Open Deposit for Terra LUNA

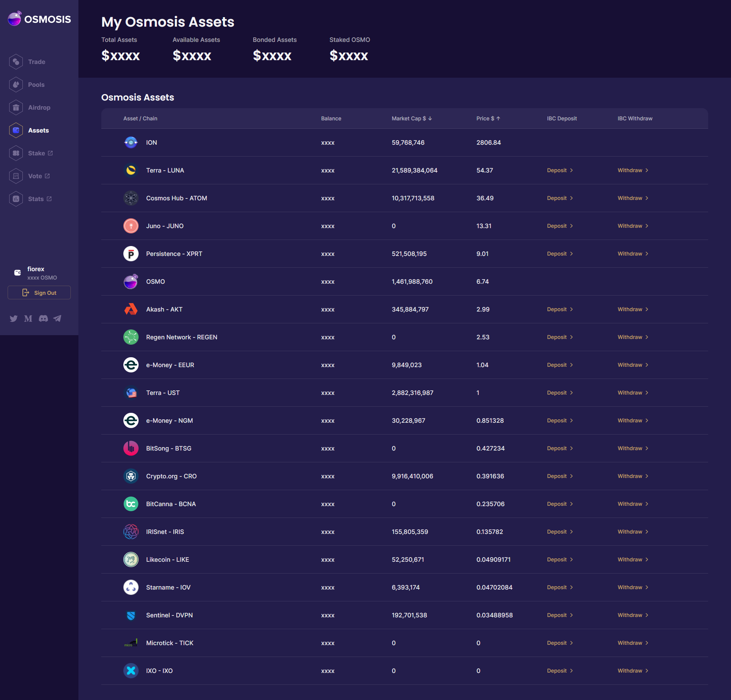(560, 170)
